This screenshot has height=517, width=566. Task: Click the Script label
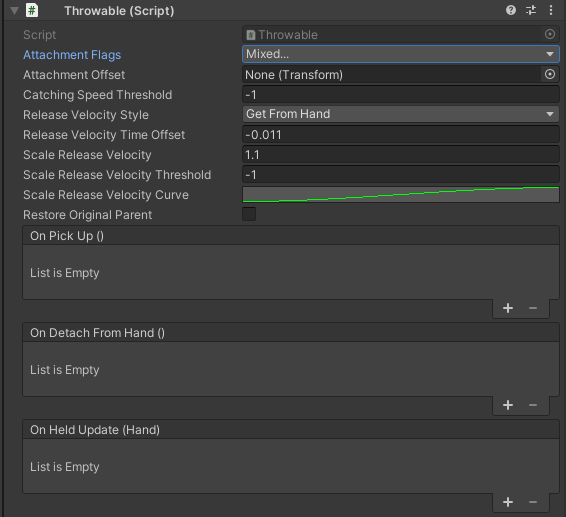pyautogui.click(x=40, y=35)
